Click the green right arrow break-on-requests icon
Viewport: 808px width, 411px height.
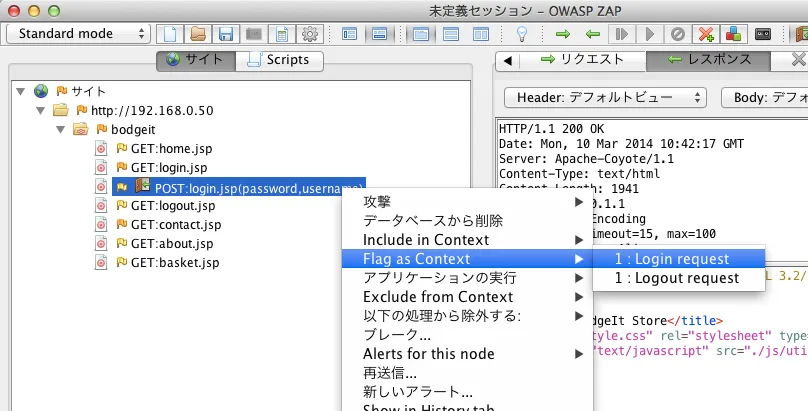point(563,34)
